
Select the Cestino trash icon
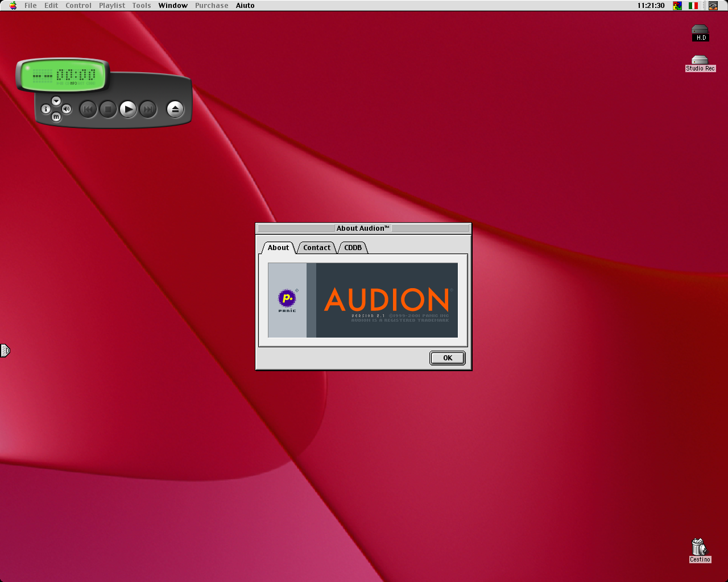click(x=700, y=551)
